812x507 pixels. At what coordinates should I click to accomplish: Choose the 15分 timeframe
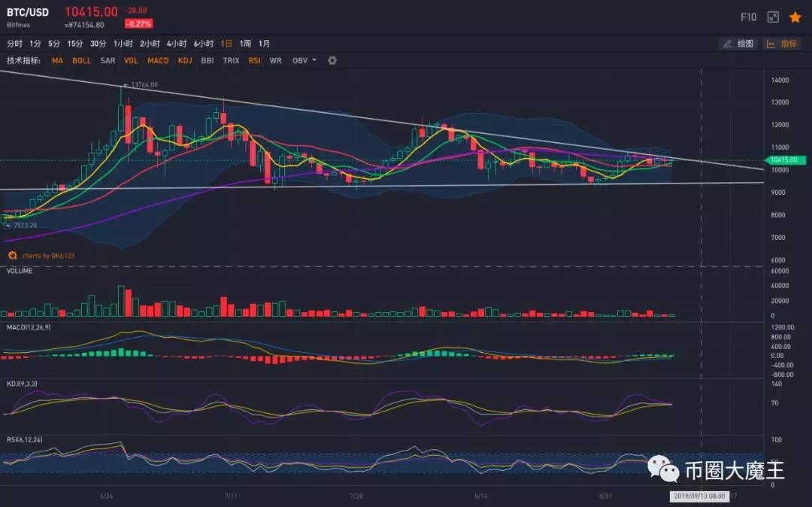[75, 44]
